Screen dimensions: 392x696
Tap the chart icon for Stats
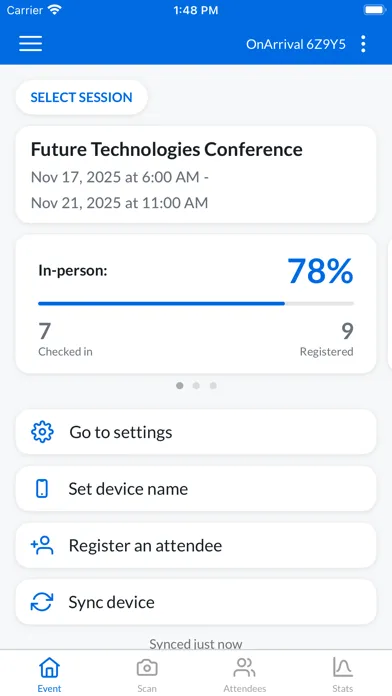click(x=343, y=667)
